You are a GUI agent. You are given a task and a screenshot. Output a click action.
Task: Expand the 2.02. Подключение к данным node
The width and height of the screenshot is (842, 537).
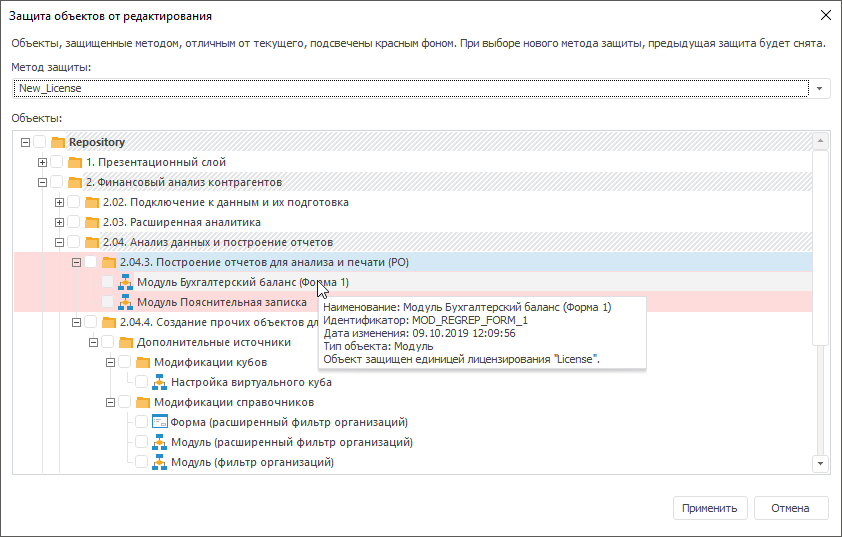(x=59, y=202)
